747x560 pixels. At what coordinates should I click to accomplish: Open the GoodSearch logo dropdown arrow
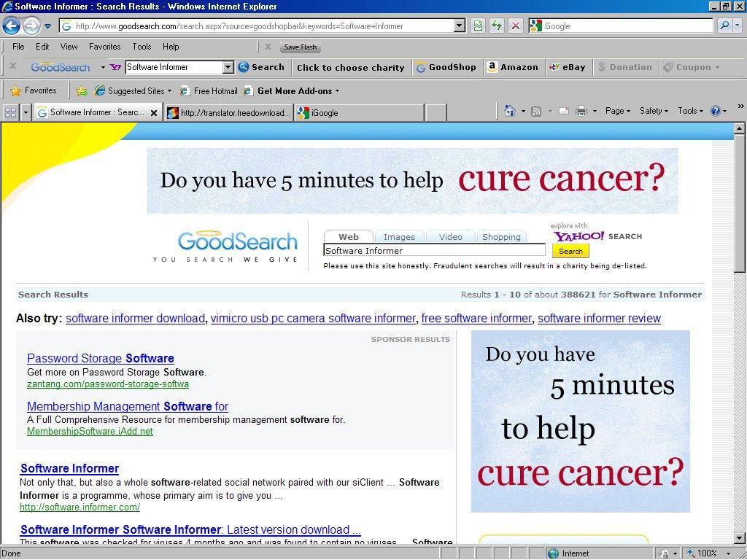pos(103,68)
